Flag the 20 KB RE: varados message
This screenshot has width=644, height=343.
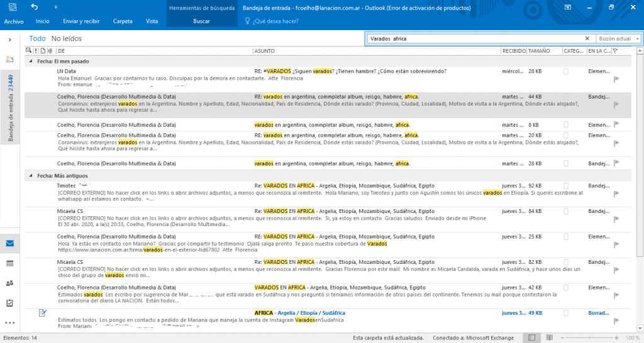point(616,143)
